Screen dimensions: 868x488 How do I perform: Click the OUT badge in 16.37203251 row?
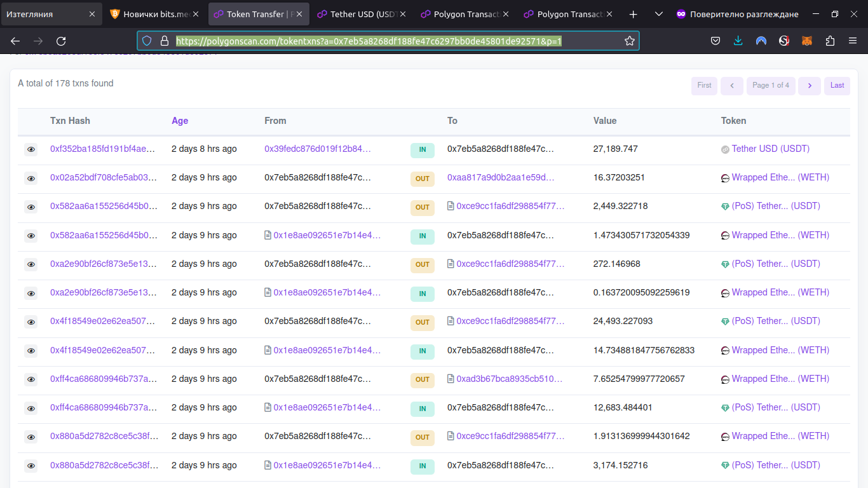tap(423, 179)
